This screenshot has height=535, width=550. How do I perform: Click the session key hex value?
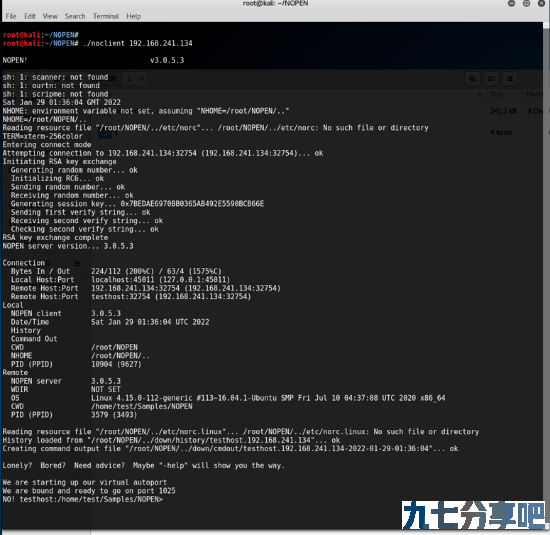coord(192,204)
